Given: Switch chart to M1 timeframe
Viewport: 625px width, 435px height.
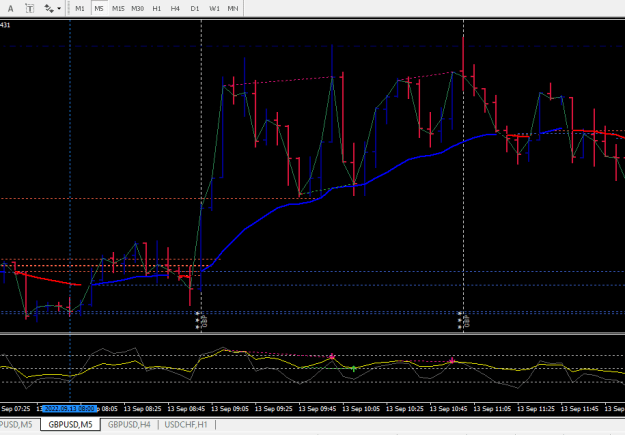Looking at the screenshot, I should tap(80, 8).
